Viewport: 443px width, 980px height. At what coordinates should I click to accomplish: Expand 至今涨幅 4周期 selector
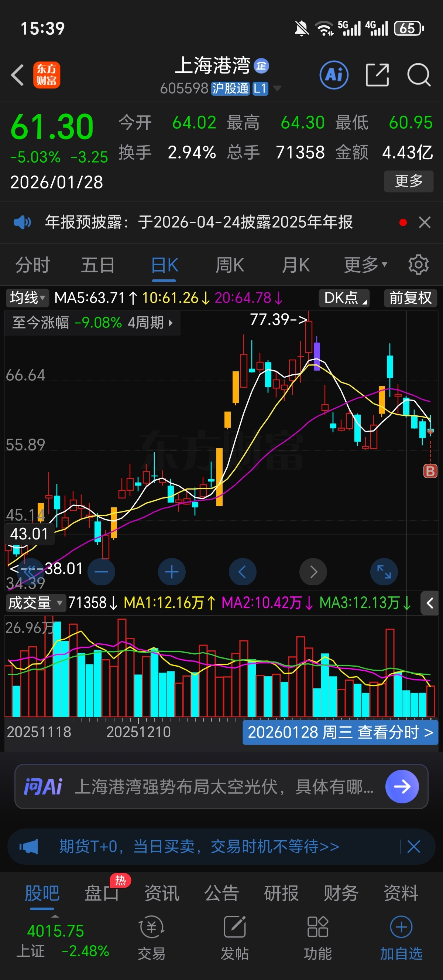(x=92, y=323)
